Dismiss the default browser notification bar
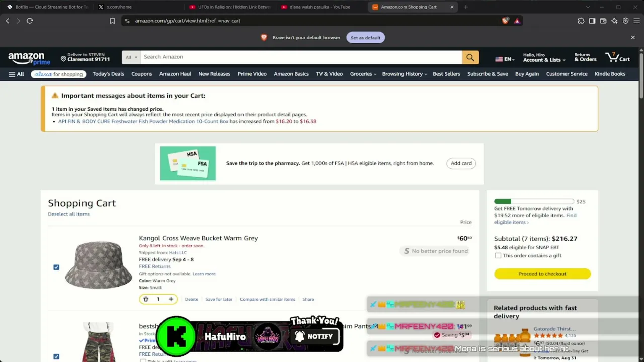The image size is (644, 362). click(633, 37)
